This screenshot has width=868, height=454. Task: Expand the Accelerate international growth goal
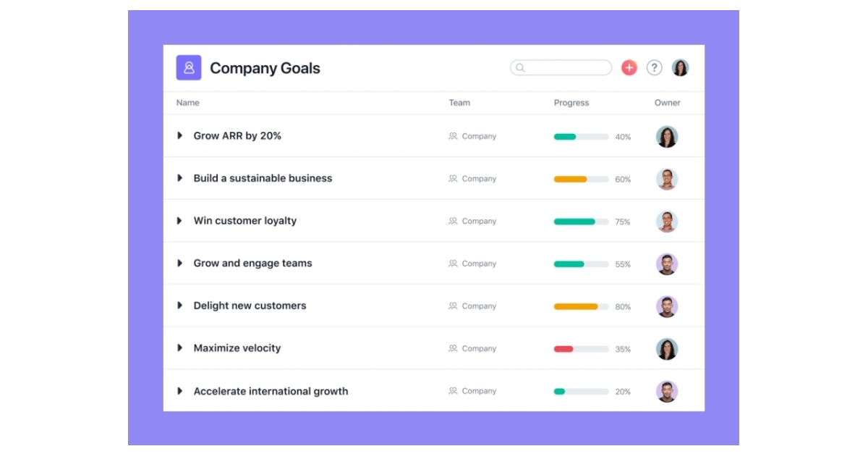click(x=180, y=390)
